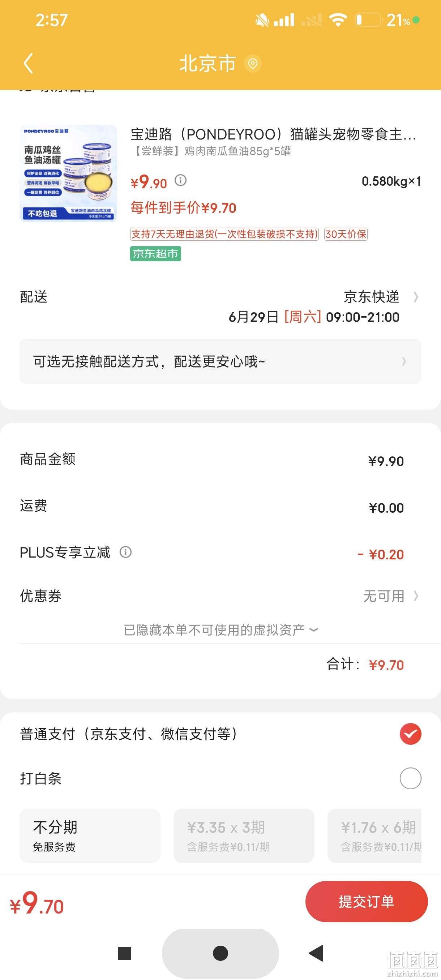Choose the 不分期 免服务费 installment option
Image resolution: width=441 pixels, height=980 pixels.
pos(90,836)
